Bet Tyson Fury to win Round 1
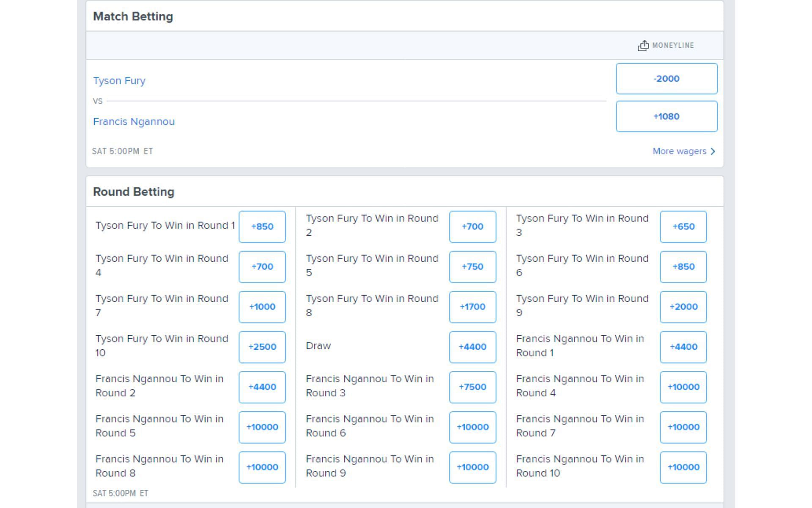The height and width of the screenshot is (508, 812). pos(262,226)
